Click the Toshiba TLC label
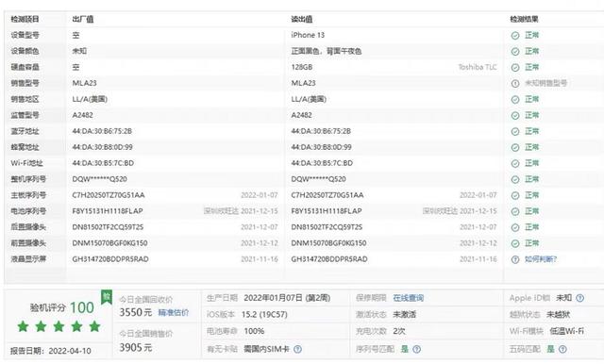The height and width of the screenshot is (364, 604). pos(478,67)
